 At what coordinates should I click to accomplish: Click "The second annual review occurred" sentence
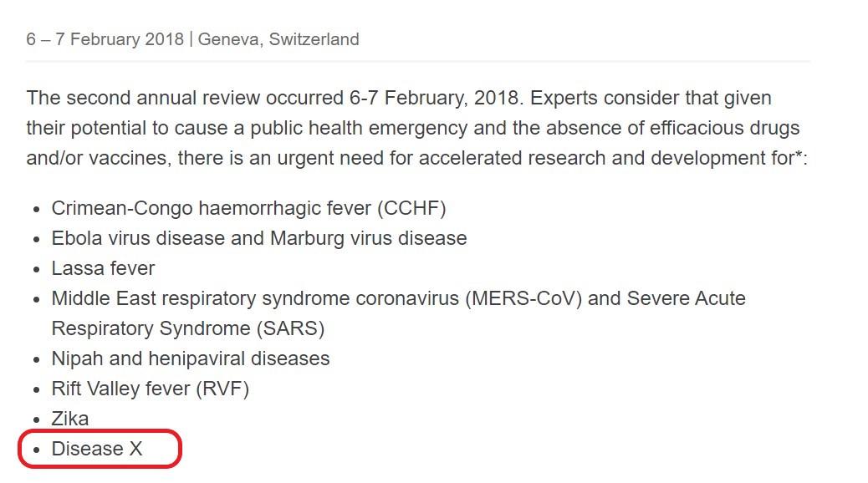(x=185, y=98)
